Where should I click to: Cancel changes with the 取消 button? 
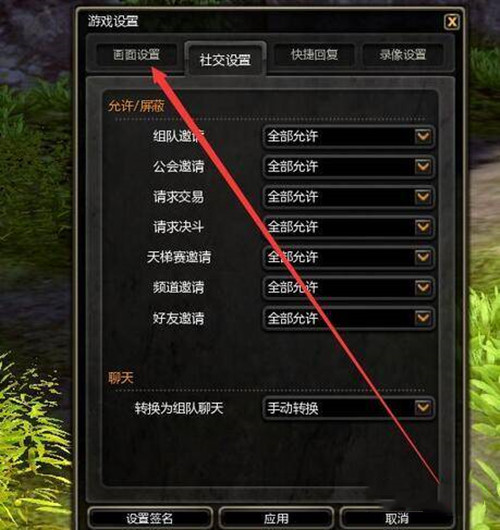[397, 518]
